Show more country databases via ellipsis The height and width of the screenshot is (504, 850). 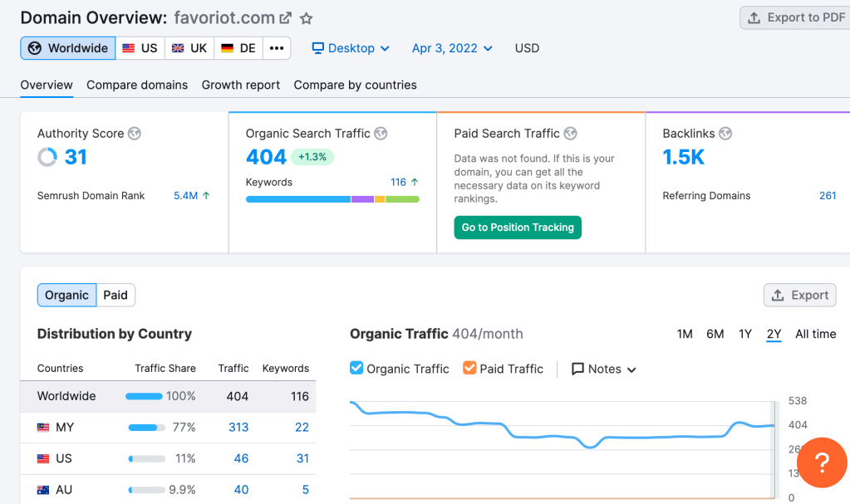click(x=277, y=48)
